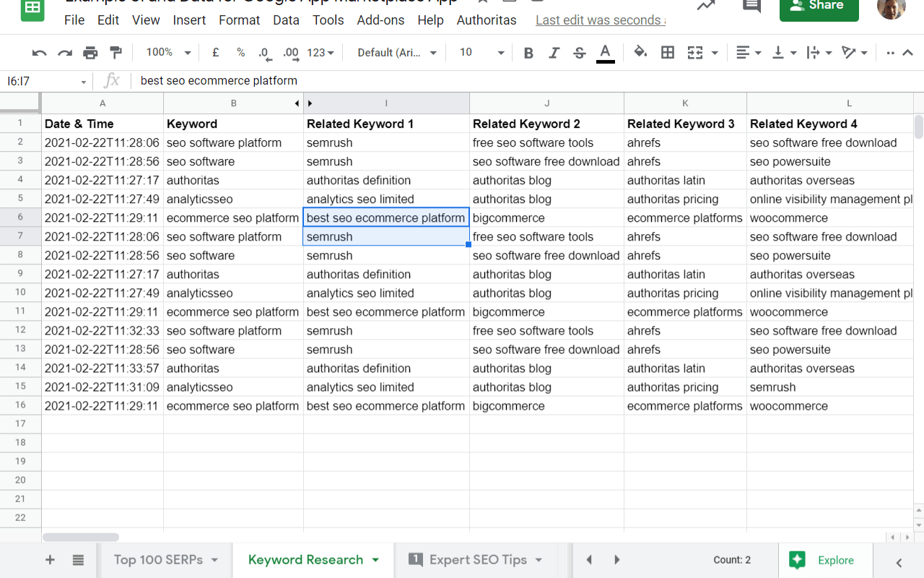The height and width of the screenshot is (578, 924).
Task: Open the last edit version history link
Action: (x=601, y=20)
